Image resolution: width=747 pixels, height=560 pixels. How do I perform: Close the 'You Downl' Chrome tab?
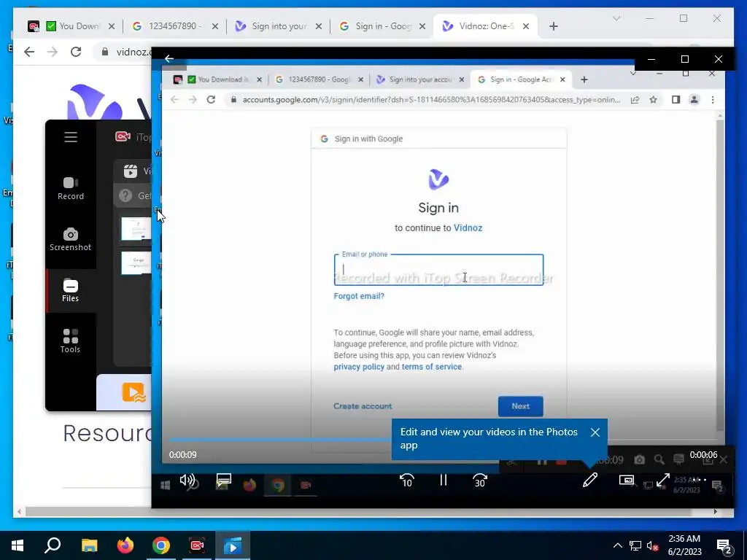tap(112, 26)
